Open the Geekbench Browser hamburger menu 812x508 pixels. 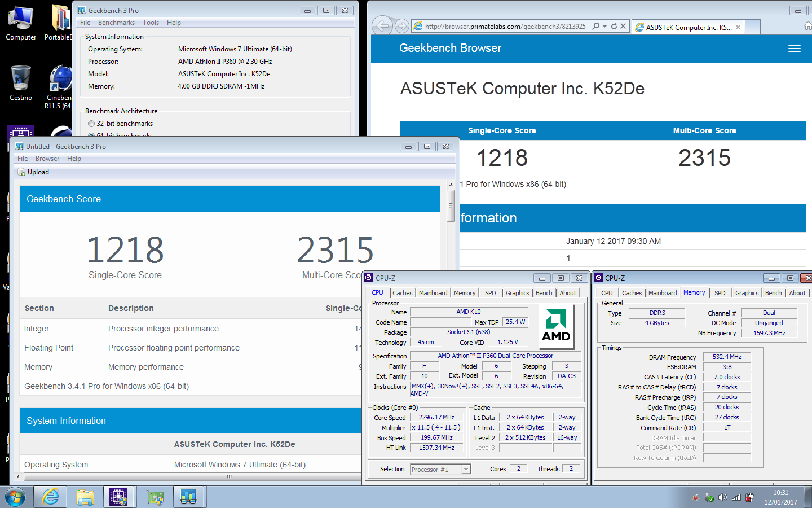[x=795, y=49]
